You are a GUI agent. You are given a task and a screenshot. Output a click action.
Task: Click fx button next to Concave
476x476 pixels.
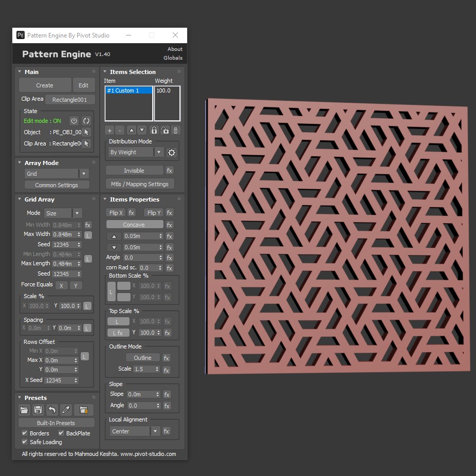coord(170,225)
